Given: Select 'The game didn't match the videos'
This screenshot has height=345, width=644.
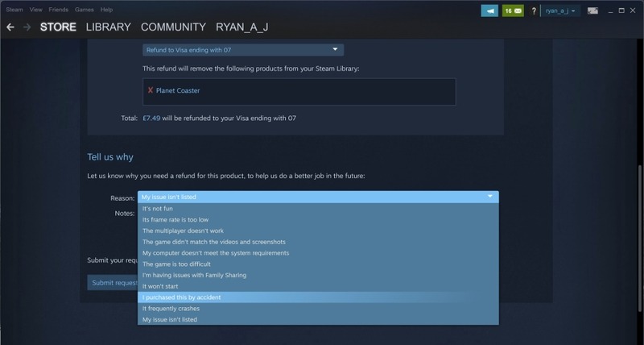Looking at the screenshot, I should [x=318, y=242].
